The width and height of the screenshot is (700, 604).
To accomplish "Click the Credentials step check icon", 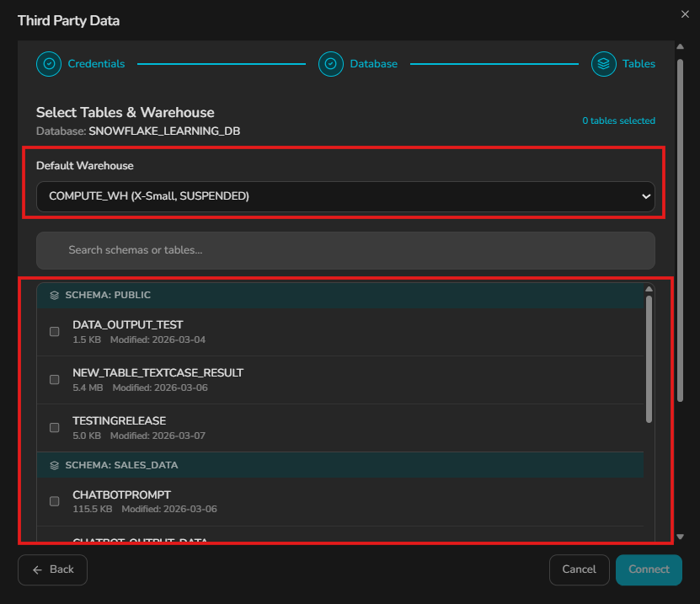I will tap(49, 64).
